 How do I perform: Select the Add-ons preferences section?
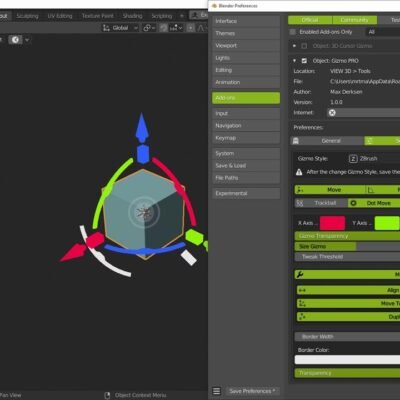pyautogui.click(x=246, y=98)
